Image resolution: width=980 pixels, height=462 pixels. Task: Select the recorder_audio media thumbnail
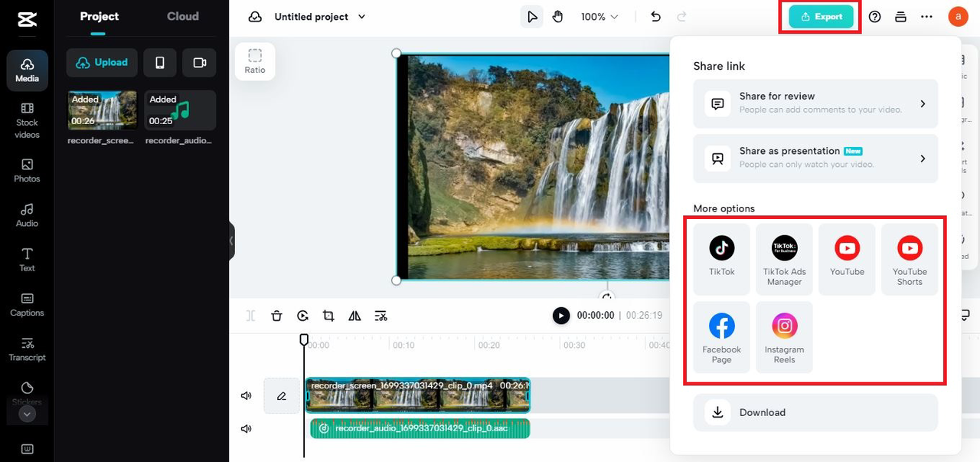click(181, 110)
